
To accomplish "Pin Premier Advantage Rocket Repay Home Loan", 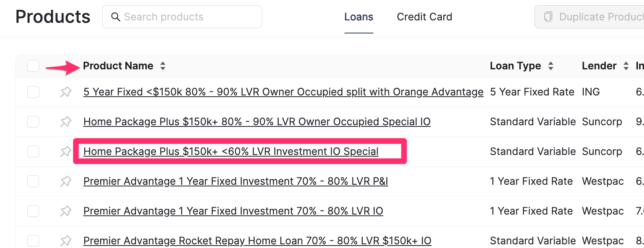I will coord(66,241).
